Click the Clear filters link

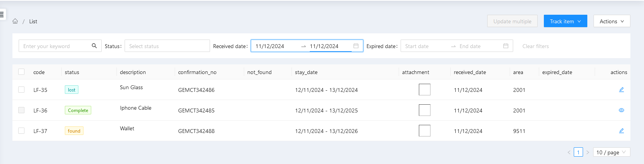pyautogui.click(x=535, y=46)
